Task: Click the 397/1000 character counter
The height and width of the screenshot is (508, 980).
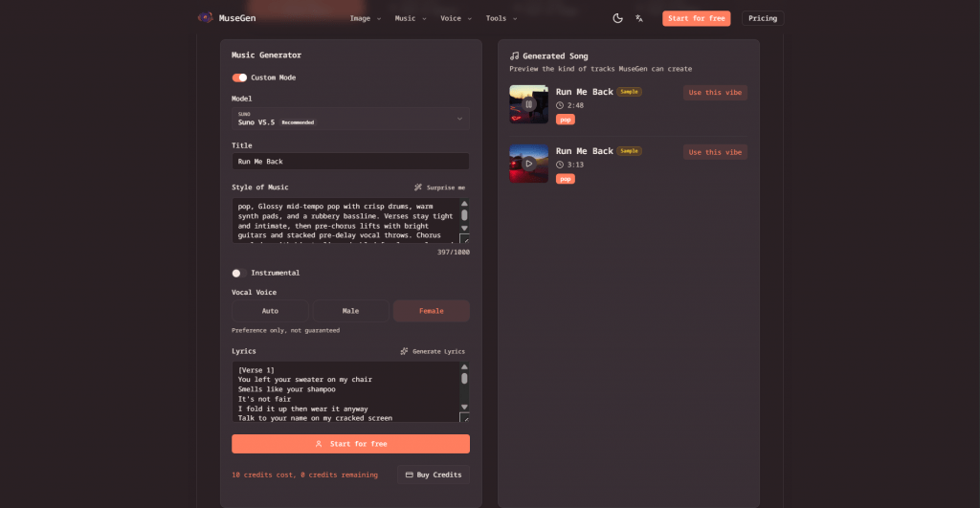Action: pyautogui.click(x=453, y=253)
